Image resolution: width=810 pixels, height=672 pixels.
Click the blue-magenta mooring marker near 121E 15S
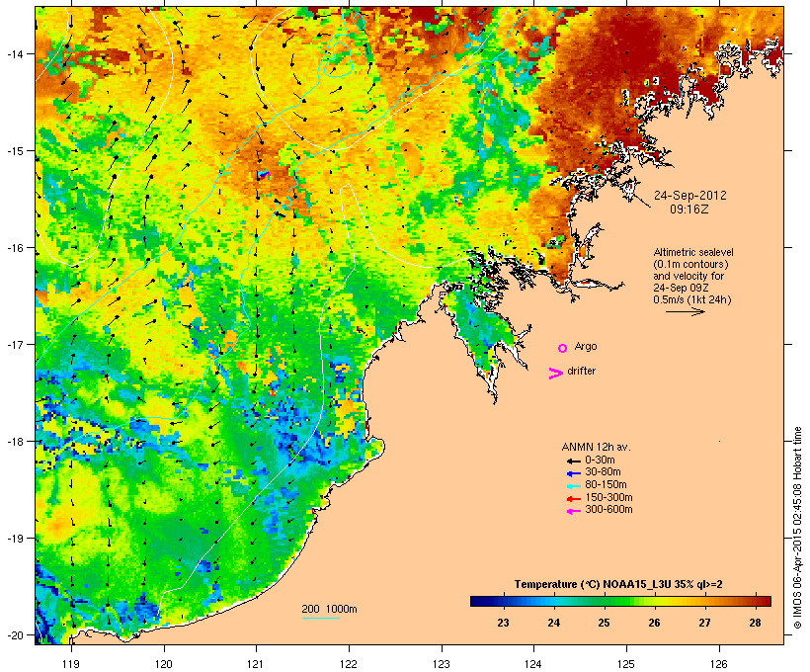click(x=264, y=175)
